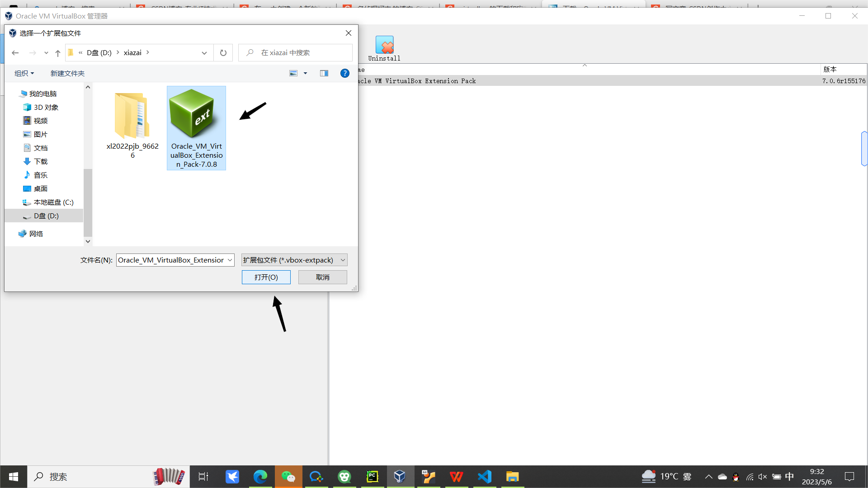Open the notification center icon
868x488 pixels.
[x=850, y=477]
